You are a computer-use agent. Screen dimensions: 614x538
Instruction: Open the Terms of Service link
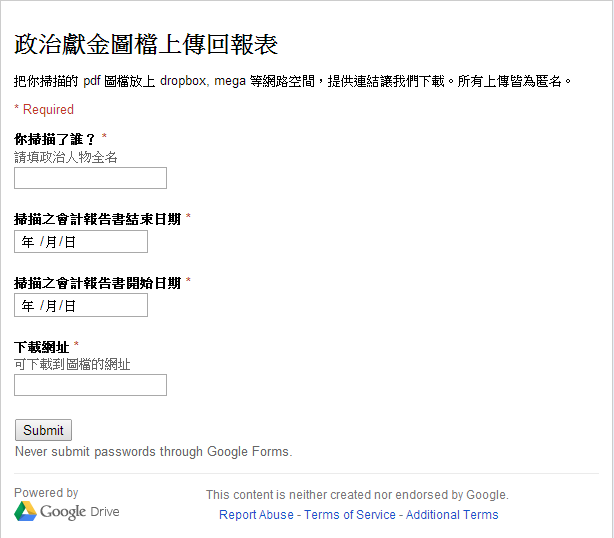(350, 515)
